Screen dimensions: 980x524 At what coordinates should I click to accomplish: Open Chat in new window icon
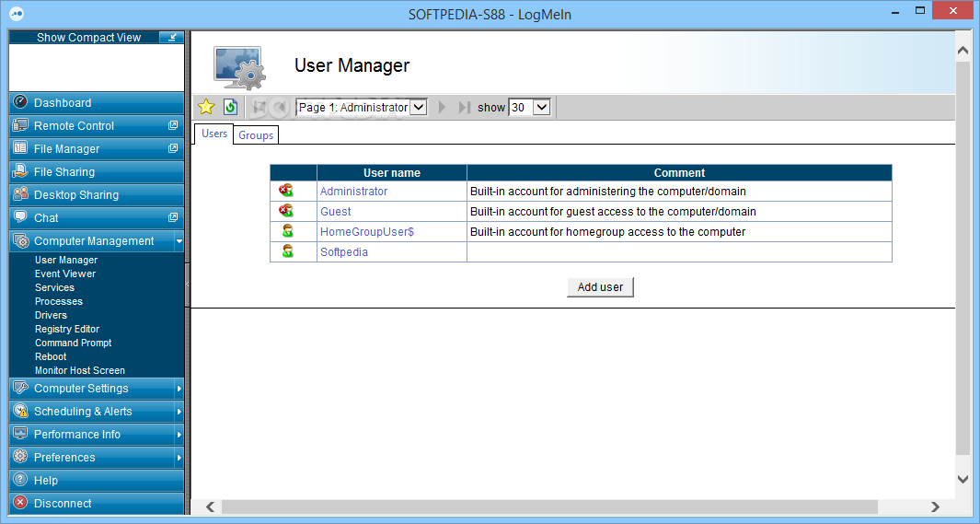pos(173,217)
